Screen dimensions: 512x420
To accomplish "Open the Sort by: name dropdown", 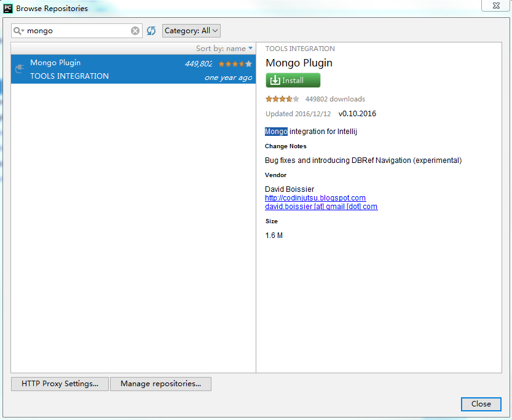I will click(x=224, y=49).
